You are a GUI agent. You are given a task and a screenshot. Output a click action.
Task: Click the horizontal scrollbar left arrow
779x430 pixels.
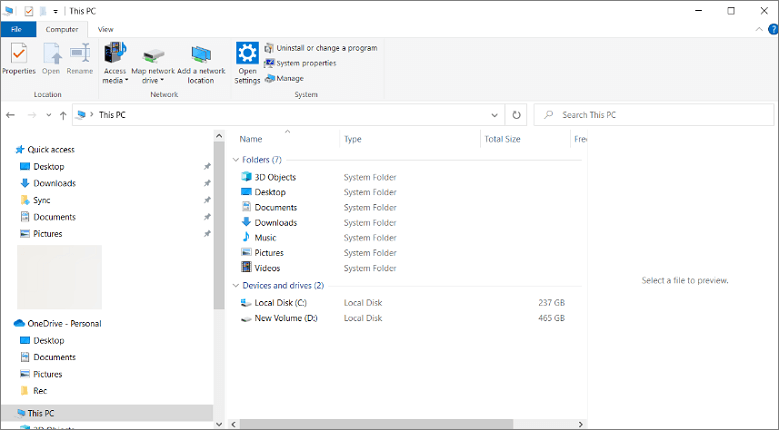[x=234, y=425]
